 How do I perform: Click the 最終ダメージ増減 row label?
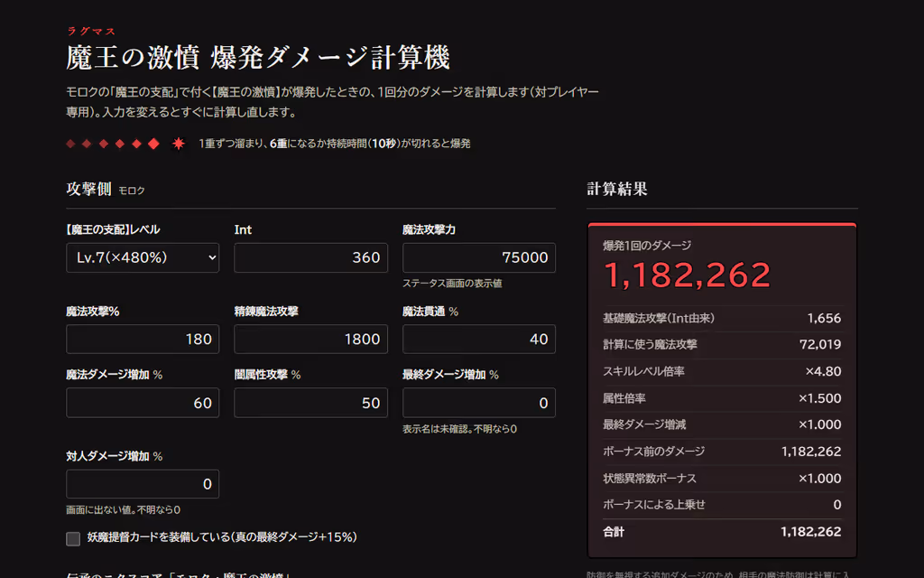click(x=644, y=424)
